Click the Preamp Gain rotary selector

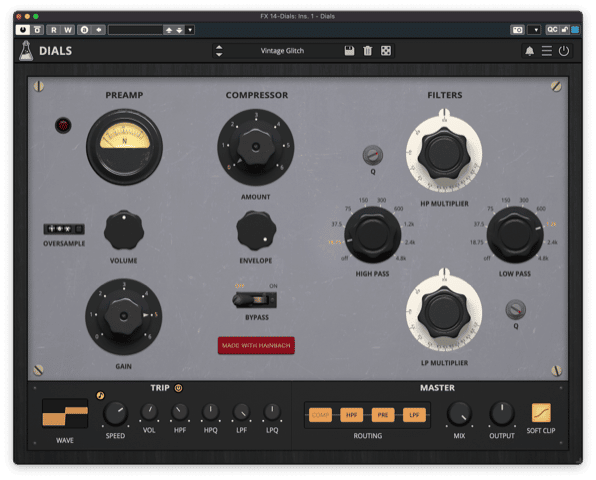click(x=124, y=316)
